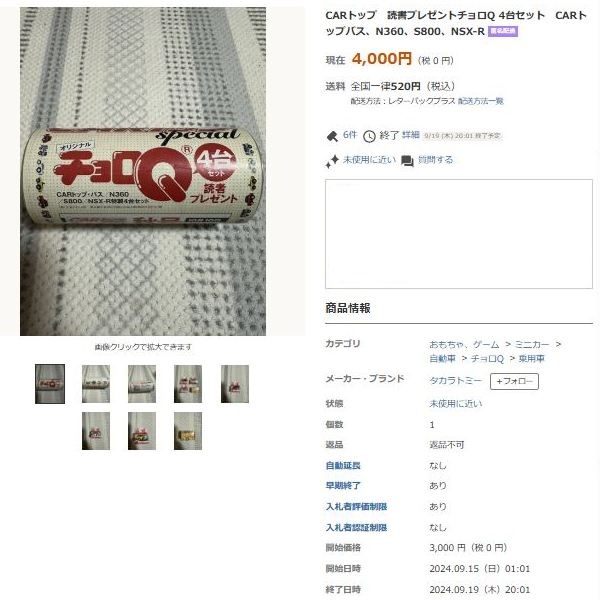
Task: Open the 早期終了 help link
Action: pos(343,486)
